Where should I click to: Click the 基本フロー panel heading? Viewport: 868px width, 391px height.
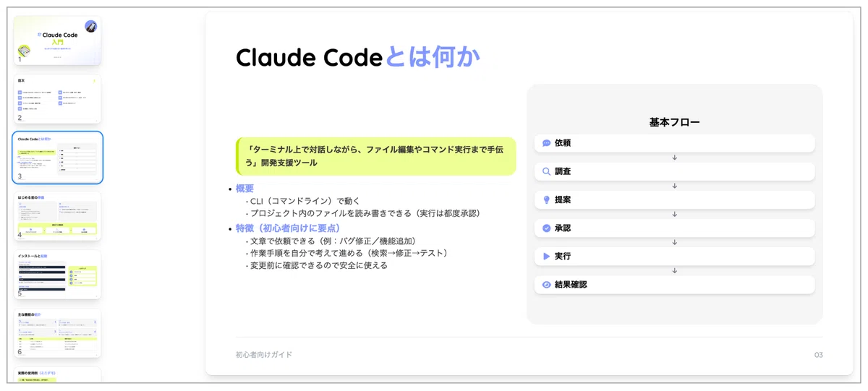coord(674,122)
